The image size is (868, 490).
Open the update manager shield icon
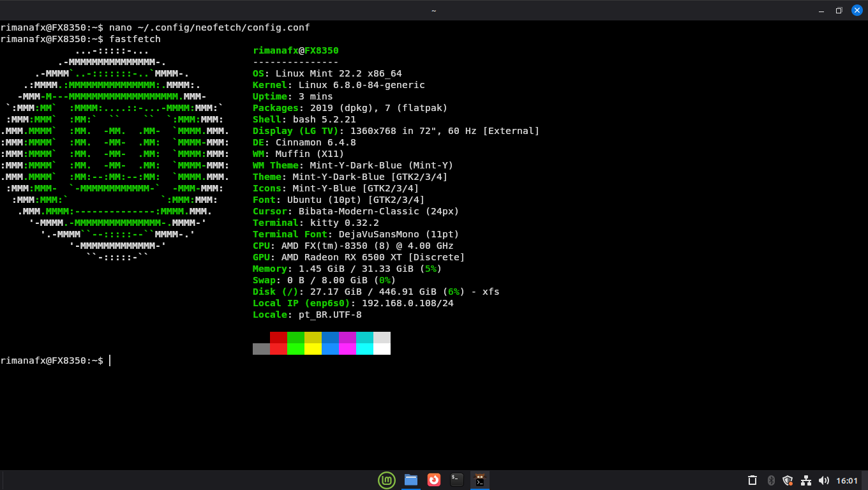pyautogui.click(x=788, y=480)
